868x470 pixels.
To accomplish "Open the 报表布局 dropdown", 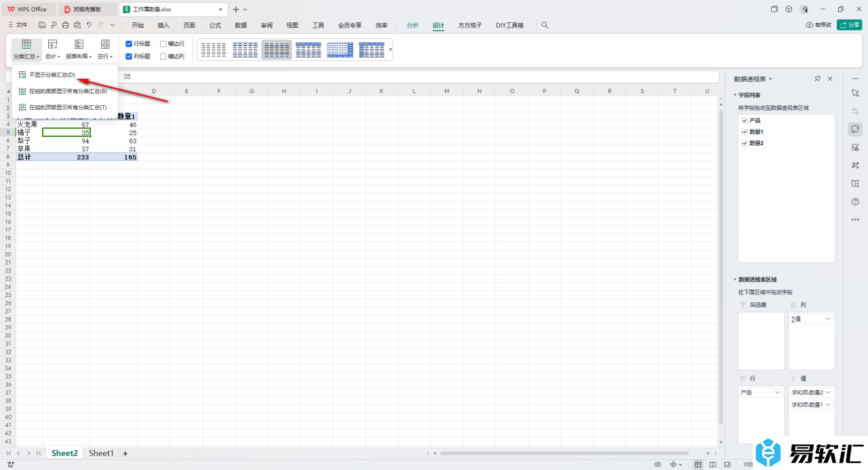I will pyautogui.click(x=79, y=49).
